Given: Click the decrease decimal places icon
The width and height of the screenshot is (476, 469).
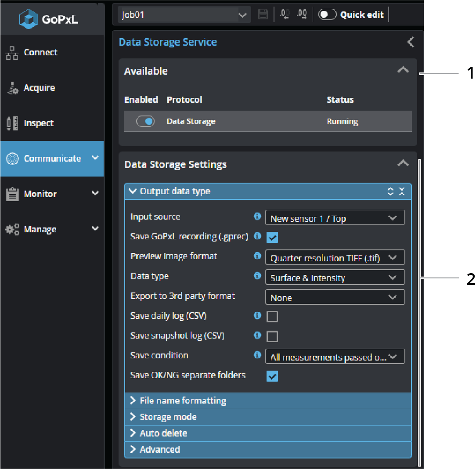Looking at the screenshot, I should (285, 14).
